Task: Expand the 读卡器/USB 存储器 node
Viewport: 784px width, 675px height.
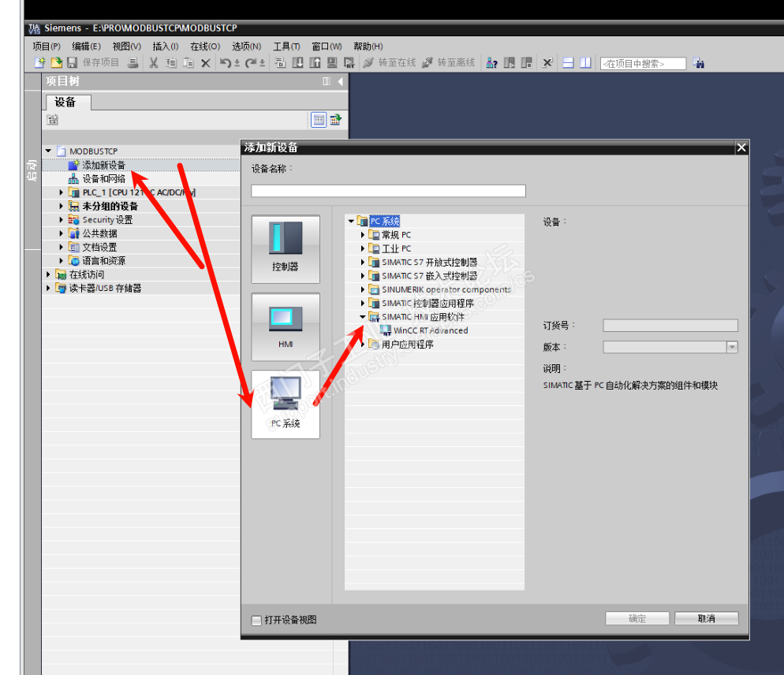Action: pos(48,288)
